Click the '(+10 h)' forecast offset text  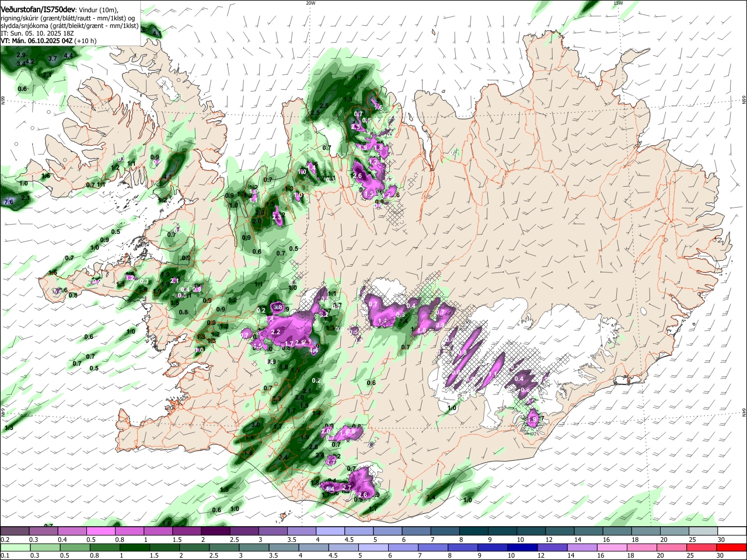pos(86,41)
